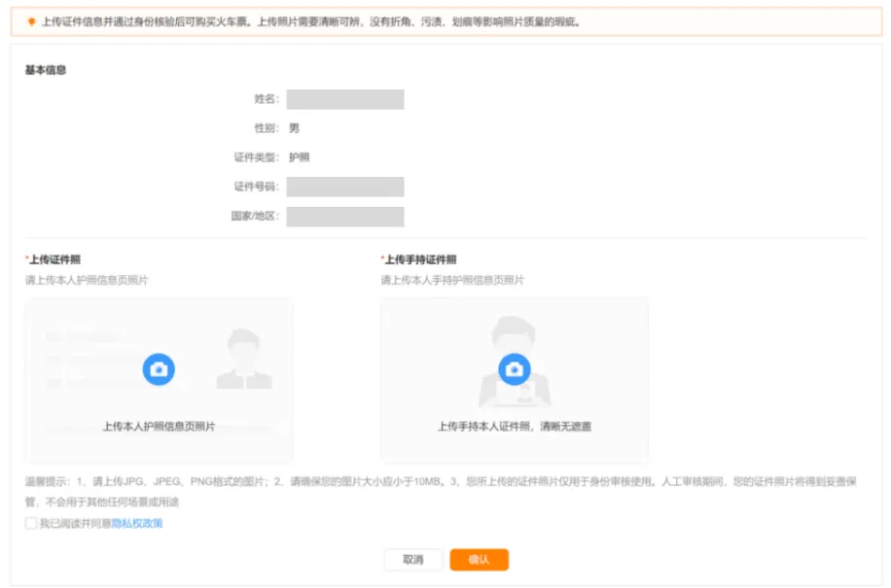This screenshot has width=891, height=588.
Task: Open the 隐私权政策 link
Action: 137,523
